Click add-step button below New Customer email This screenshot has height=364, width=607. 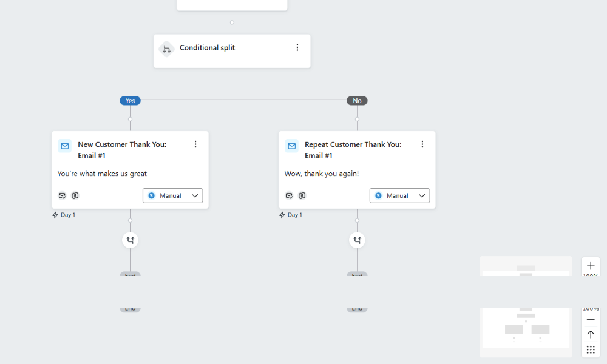tap(130, 240)
